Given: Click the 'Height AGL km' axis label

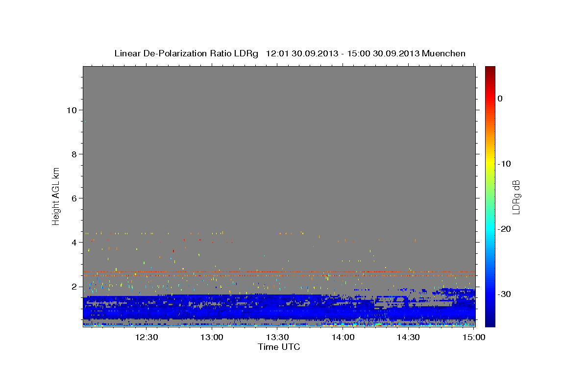Looking at the screenshot, I should pos(56,196).
